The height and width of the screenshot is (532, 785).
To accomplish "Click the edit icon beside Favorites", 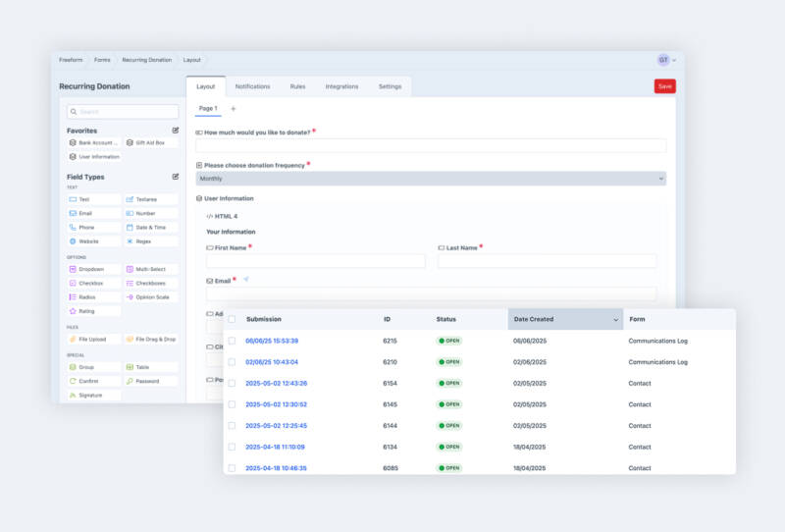I will pos(176,130).
